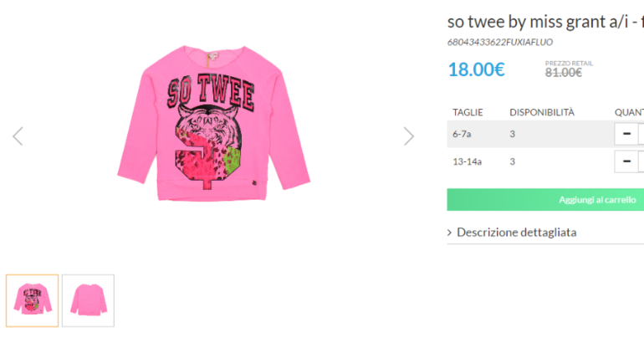Click the PREZZO RETAIL label
The height and width of the screenshot is (348, 644).
click(563, 63)
